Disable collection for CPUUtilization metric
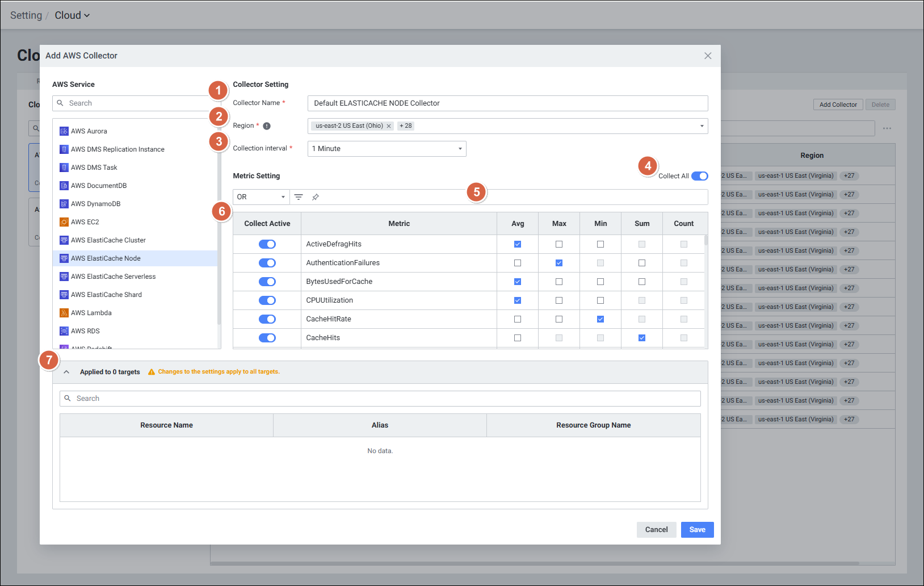Viewport: 924px width, 586px height. pyautogui.click(x=267, y=300)
